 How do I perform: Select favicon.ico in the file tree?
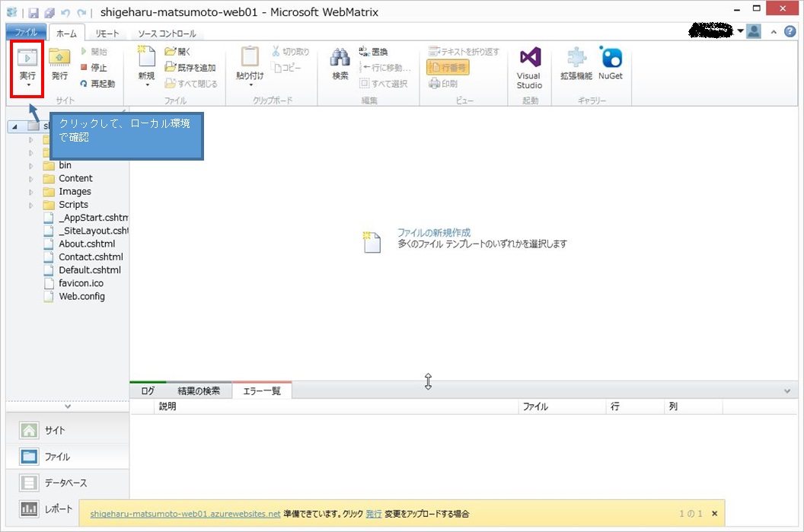pos(81,283)
